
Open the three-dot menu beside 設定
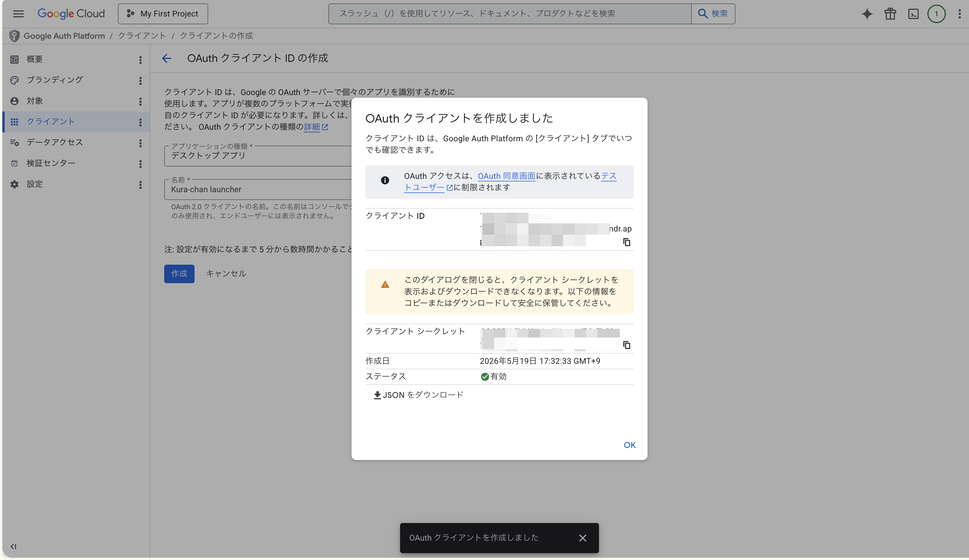(140, 184)
